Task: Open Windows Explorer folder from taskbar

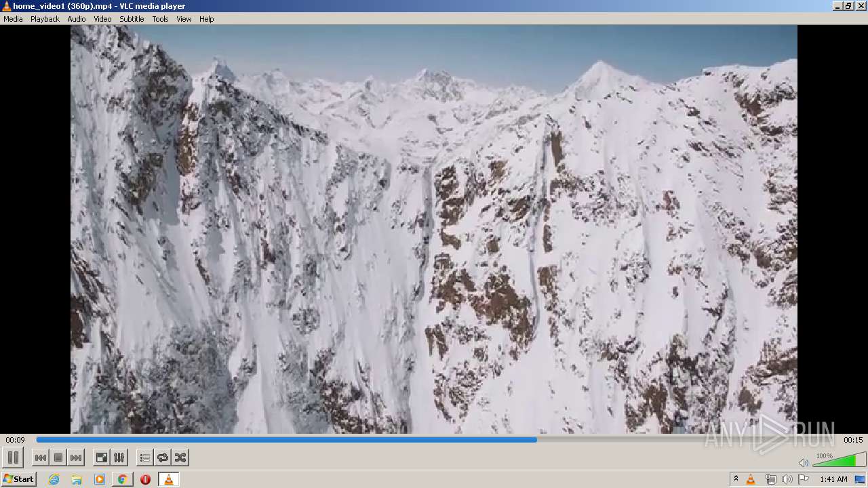Action: point(77,479)
